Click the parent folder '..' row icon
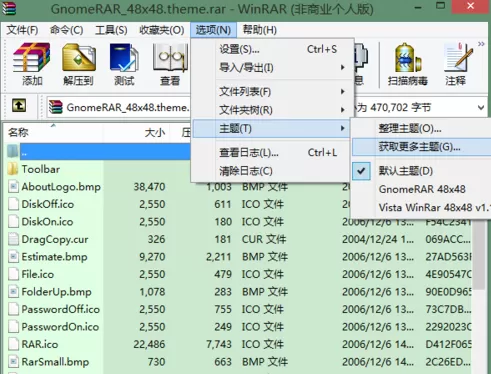 point(13,151)
